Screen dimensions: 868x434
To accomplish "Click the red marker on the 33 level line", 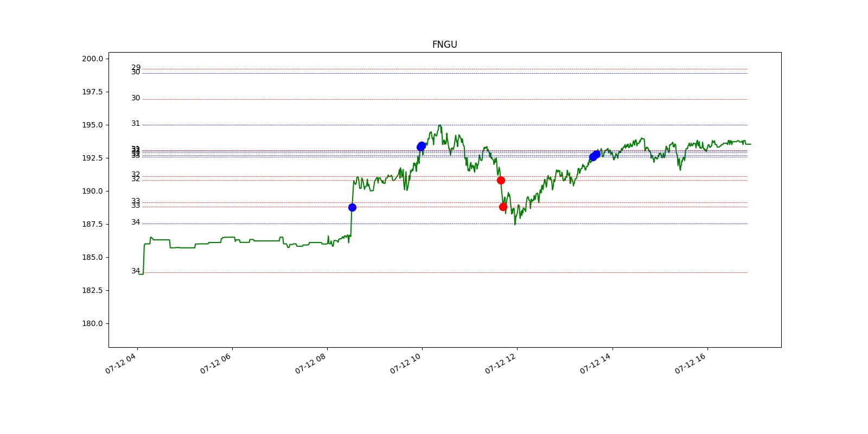I will 503,207.
